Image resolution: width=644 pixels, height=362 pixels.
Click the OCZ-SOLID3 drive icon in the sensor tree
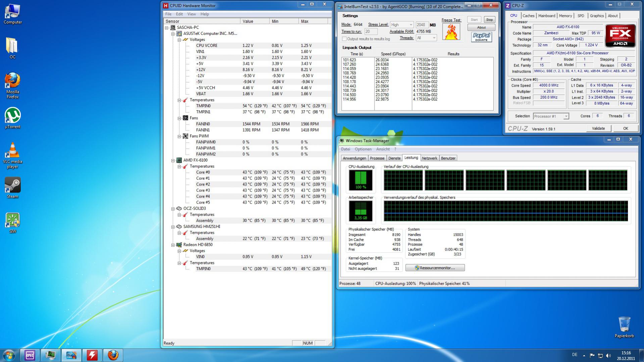179,208
